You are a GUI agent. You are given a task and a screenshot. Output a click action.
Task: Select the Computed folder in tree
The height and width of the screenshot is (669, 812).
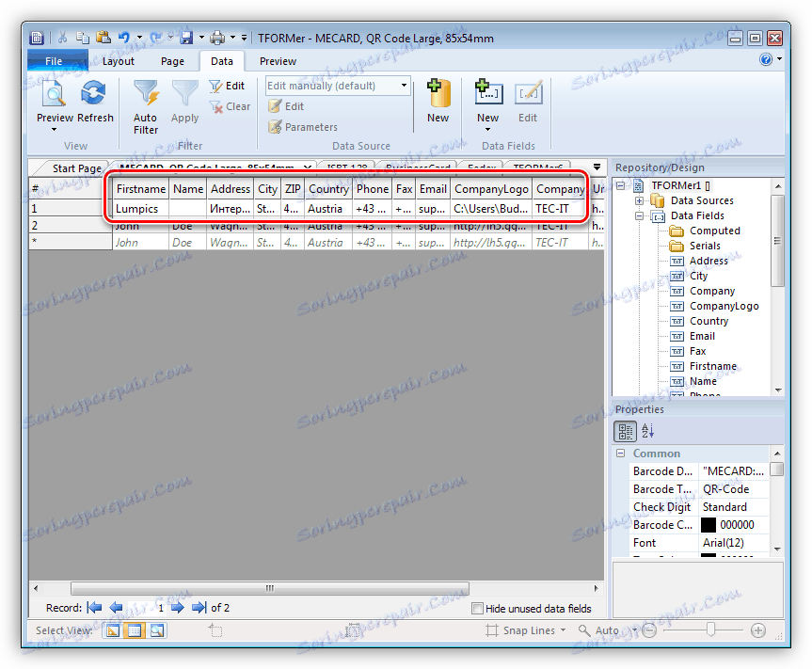[705, 231]
